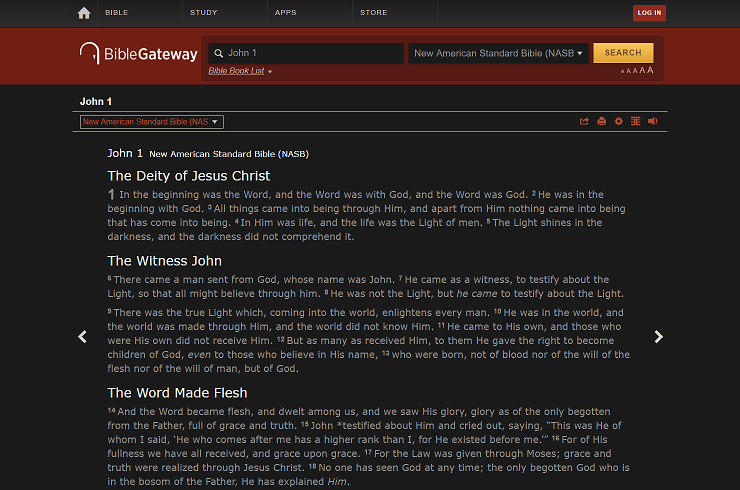Click the listen audio speaker icon
Screen dimensions: 740x490
[653, 121]
